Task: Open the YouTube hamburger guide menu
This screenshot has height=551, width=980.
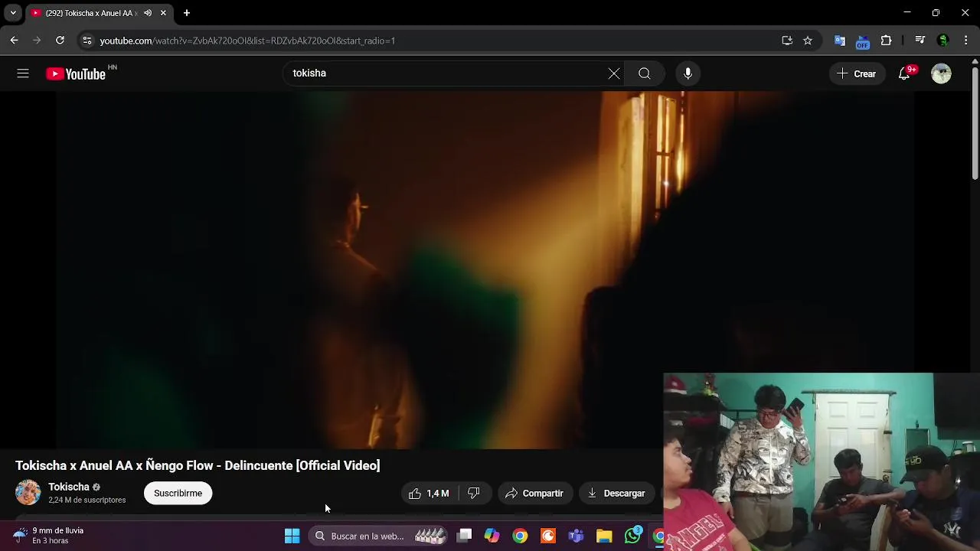Action: 23,73
